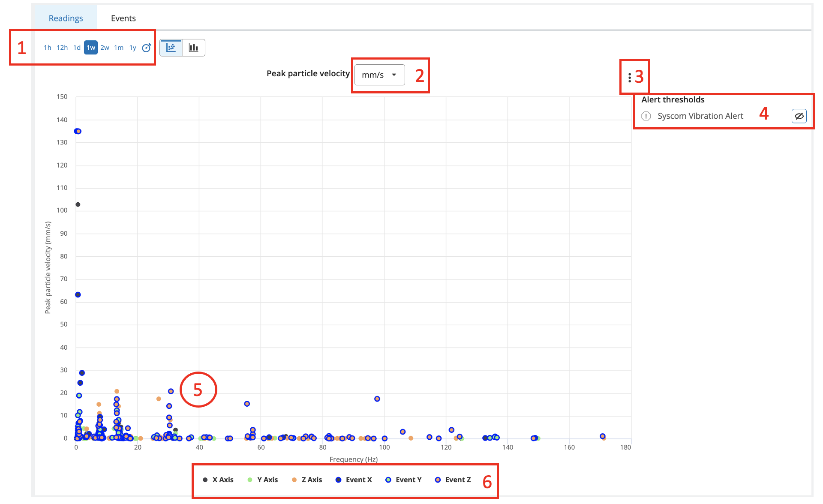Screen dimensions: 823x504
Task: Switch to the Events tab
Action: coord(123,18)
